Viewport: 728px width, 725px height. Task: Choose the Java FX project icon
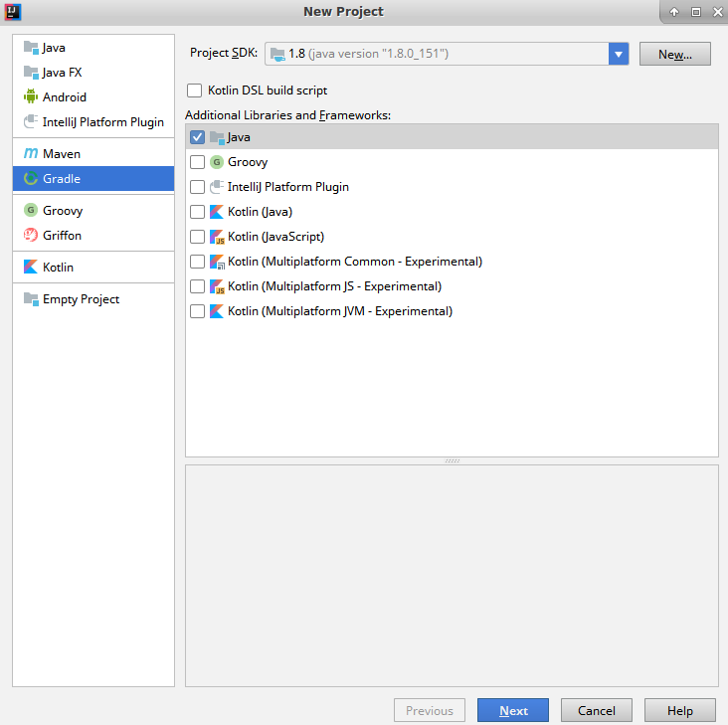[x=31, y=73]
